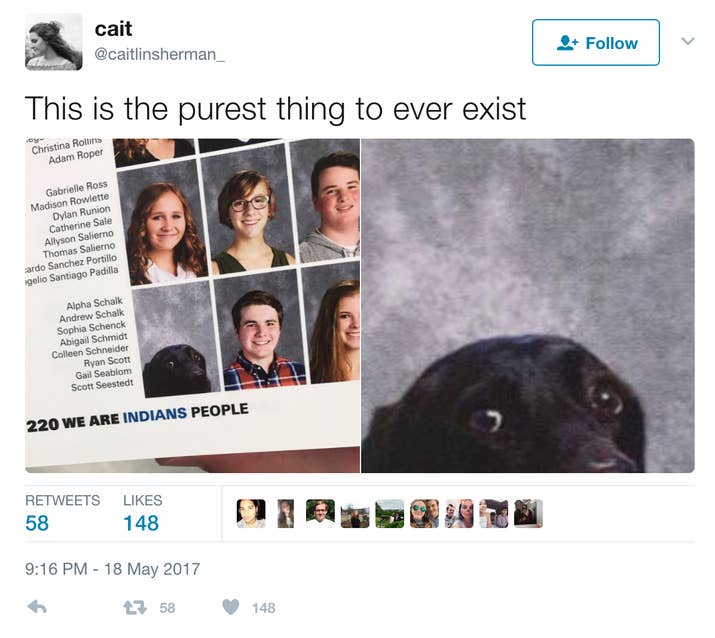Open the black dog close-up photo
This screenshot has height=638, width=715.
pos(528,306)
